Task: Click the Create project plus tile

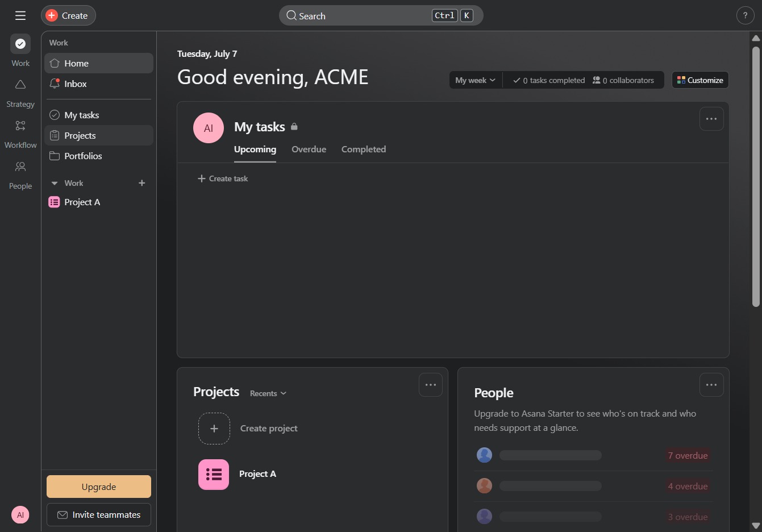Action: click(x=214, y=429)
